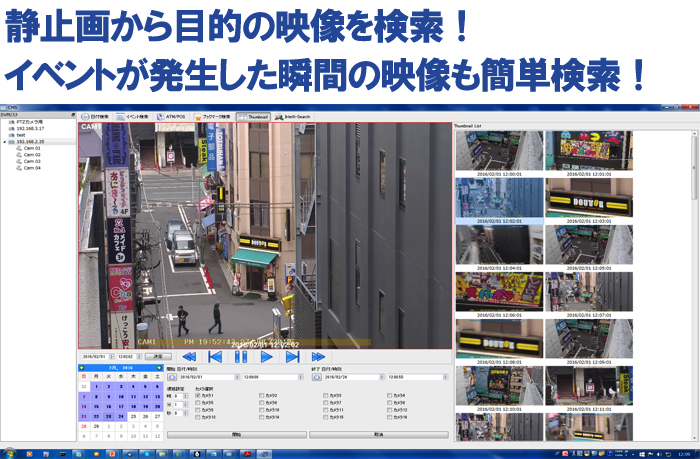Viewport: 700px width, 459px height.
Task: Check the カメラ8 checkbox
Action: pos(389,403)
